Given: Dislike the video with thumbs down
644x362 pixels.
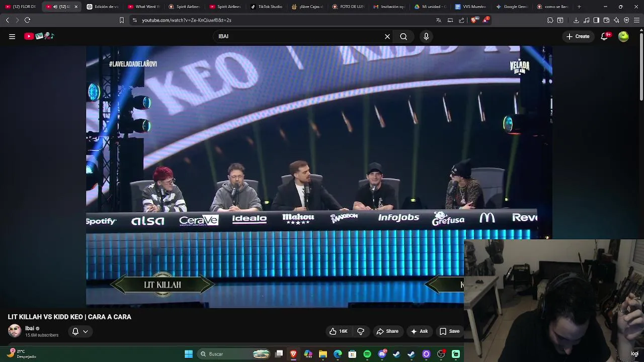Looking at the screenshot, I should point(361,331).
